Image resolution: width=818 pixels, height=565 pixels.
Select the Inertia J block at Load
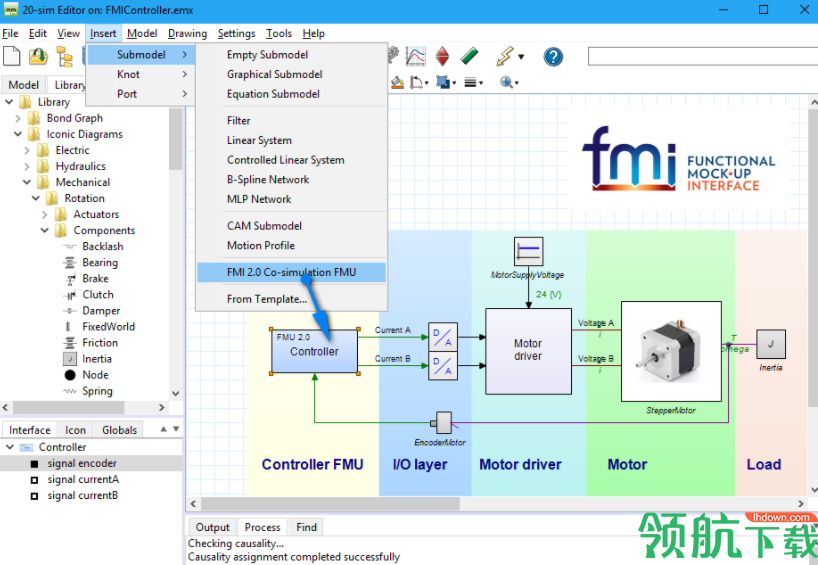click(771, 344)
